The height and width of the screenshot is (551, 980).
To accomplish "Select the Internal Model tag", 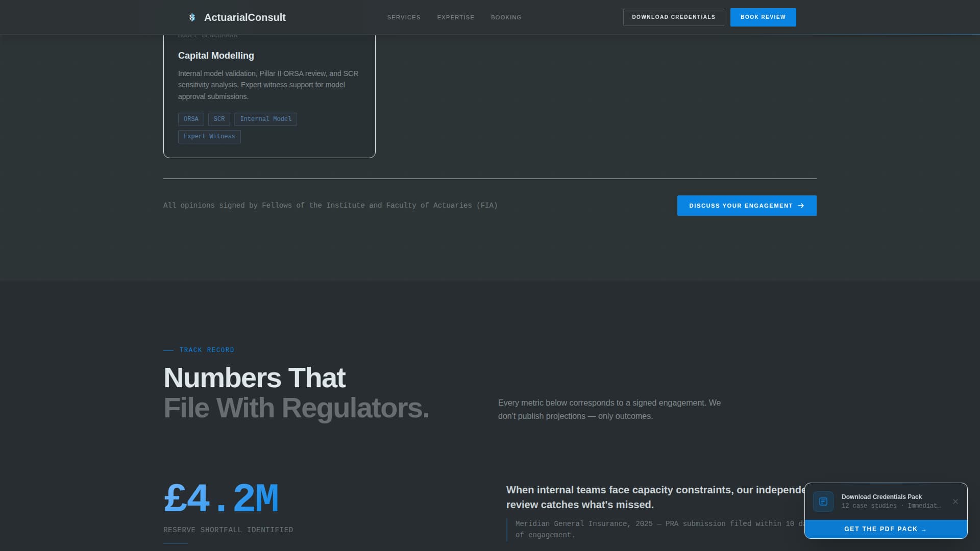I will tap(265, 119).
